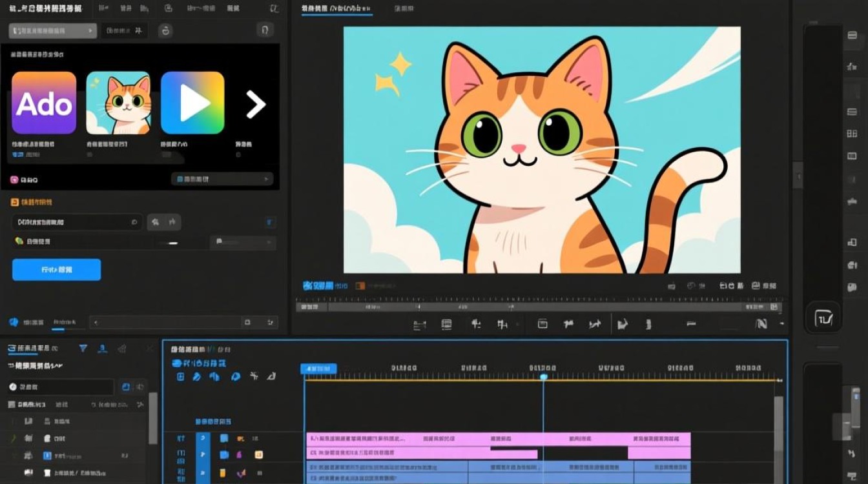Screen dimensions: 868x484
Task: Click the left icon in the two-icon button group
Action: [156, 222]
